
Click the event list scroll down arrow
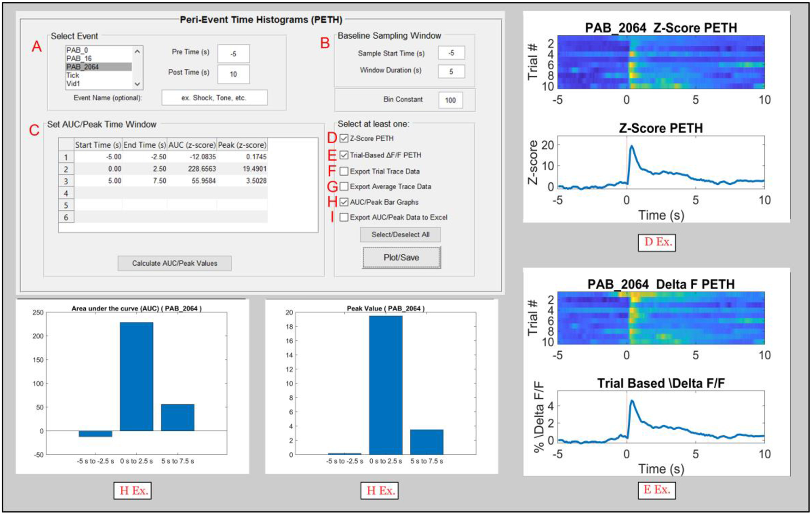pyautogui.click(x=137, y=84)
